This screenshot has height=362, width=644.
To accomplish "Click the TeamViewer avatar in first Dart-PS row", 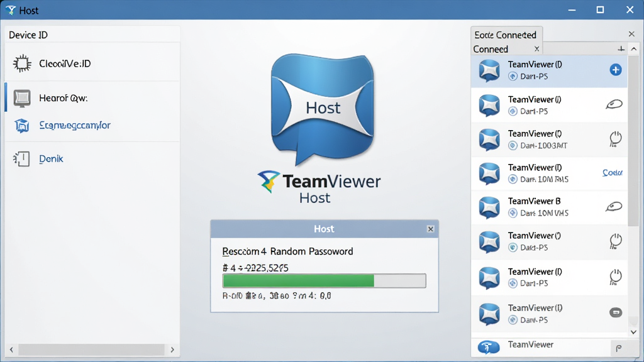I will click(x=489, y=70).
